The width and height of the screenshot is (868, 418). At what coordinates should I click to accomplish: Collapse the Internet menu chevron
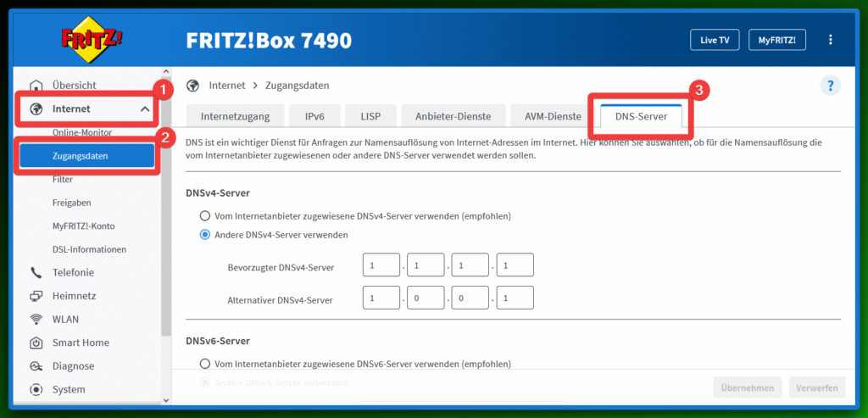pos(144,109)
